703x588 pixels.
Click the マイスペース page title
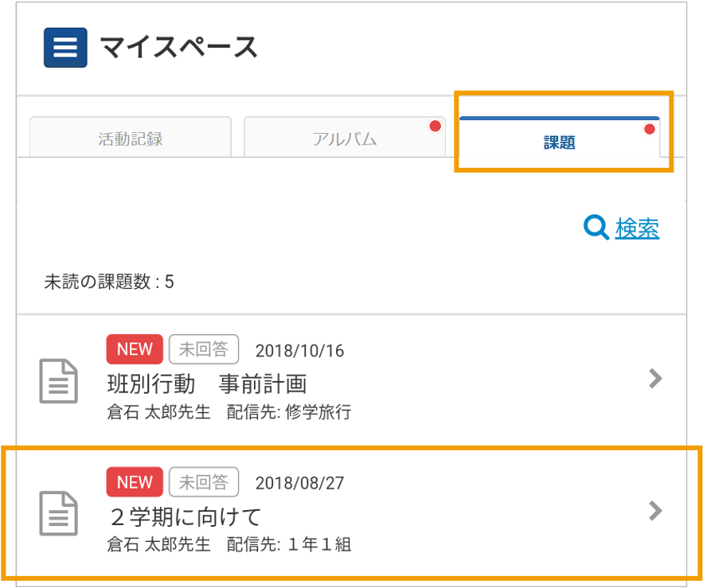(178, 48)
